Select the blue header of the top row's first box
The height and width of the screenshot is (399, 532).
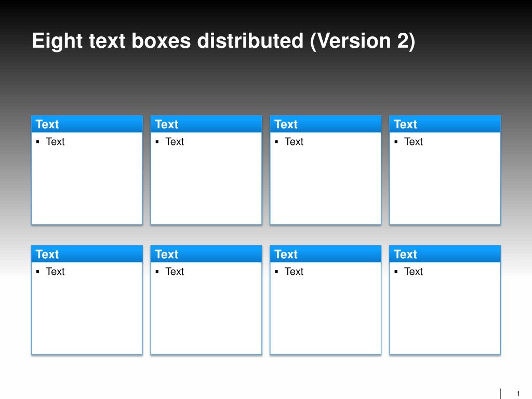(x=87, y=124)
